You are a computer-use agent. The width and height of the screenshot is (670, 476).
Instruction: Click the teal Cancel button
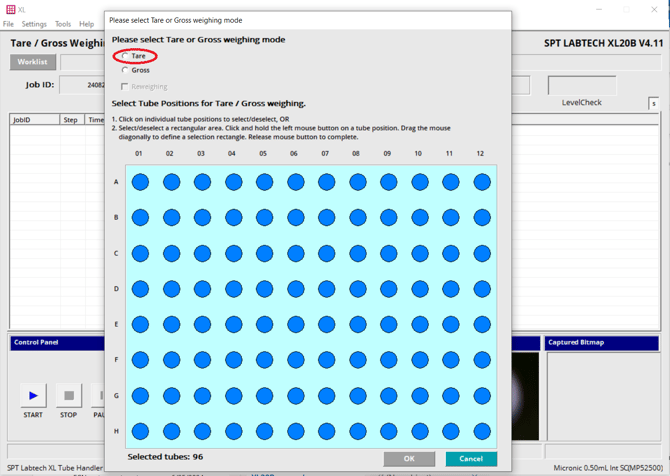pyautogui.click(x=471, y=459)
